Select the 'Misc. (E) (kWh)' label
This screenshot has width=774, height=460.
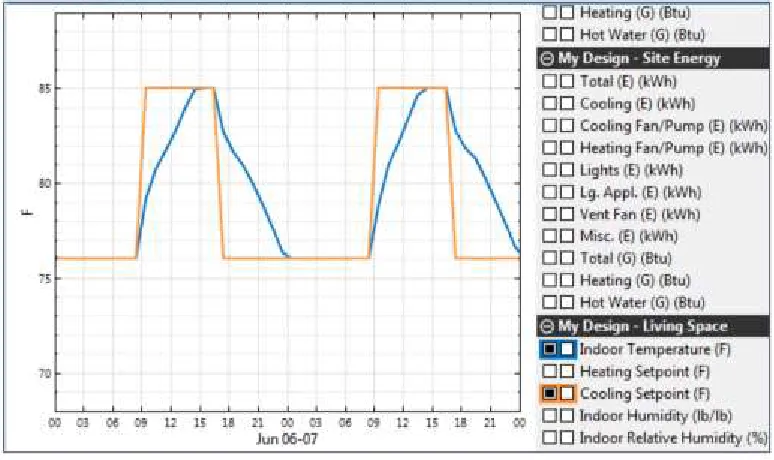pyautogui.click(x=629, y=236)
